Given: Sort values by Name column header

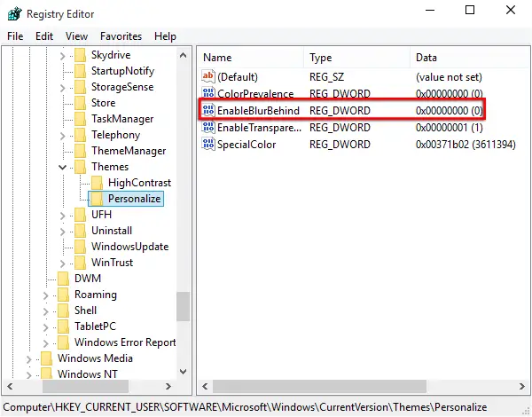Looking at the screenshot, I should [x=250, y=58].
